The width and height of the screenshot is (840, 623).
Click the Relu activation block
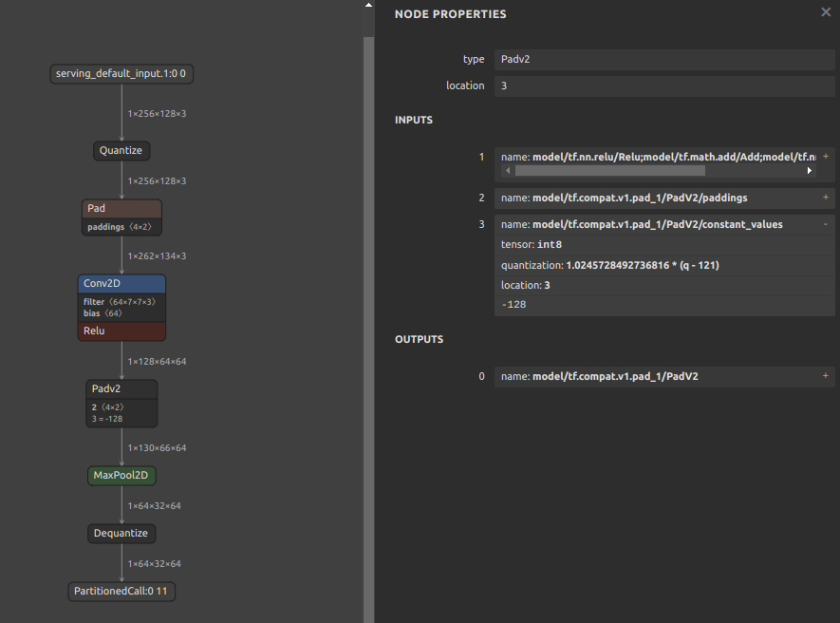click(x=121, y=330)
